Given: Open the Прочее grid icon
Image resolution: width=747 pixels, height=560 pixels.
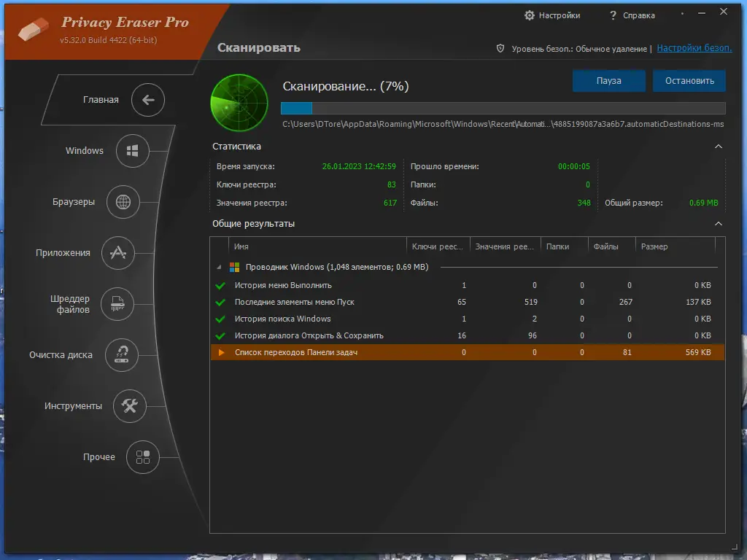Looking at the screenshot, I should (x=142, y=457).
